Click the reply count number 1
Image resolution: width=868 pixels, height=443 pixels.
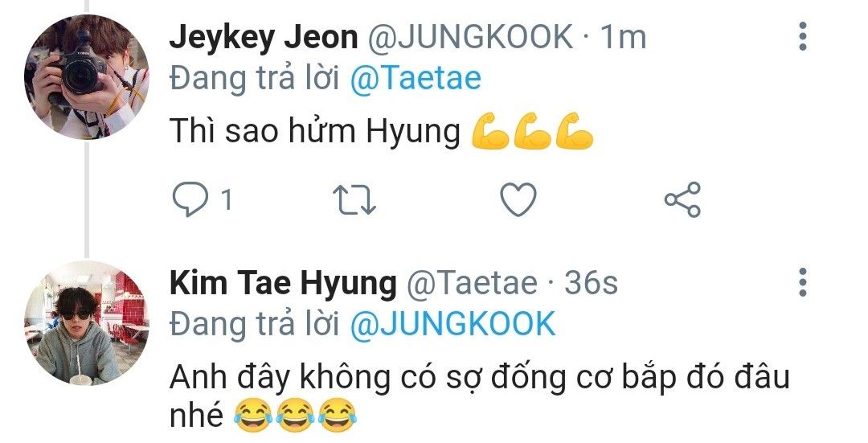227,200
